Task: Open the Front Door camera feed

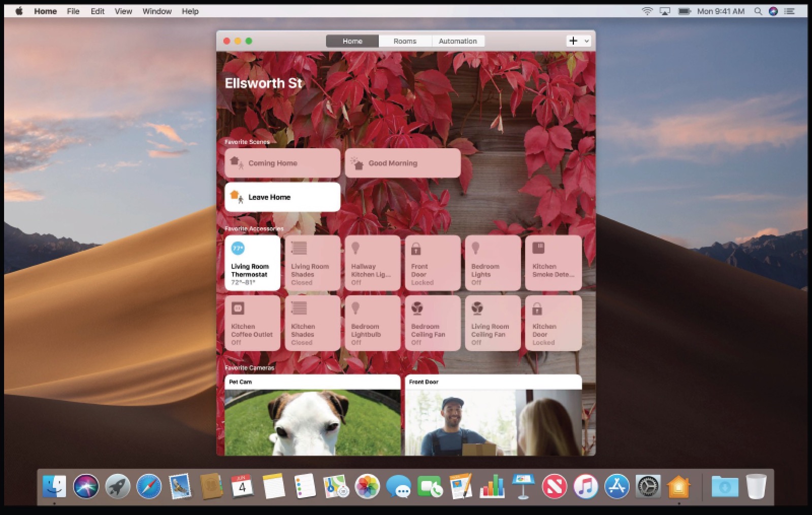Action: pyautogui.click(x=493, y=415)
